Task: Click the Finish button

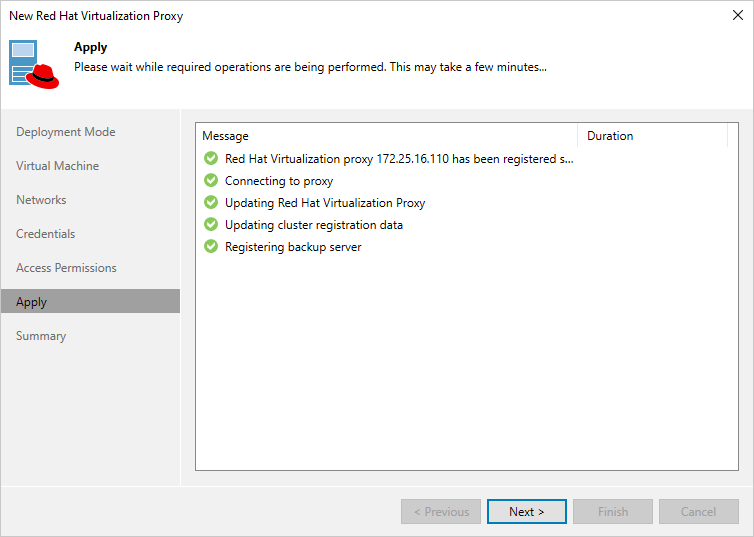Action: pos(613,512)
